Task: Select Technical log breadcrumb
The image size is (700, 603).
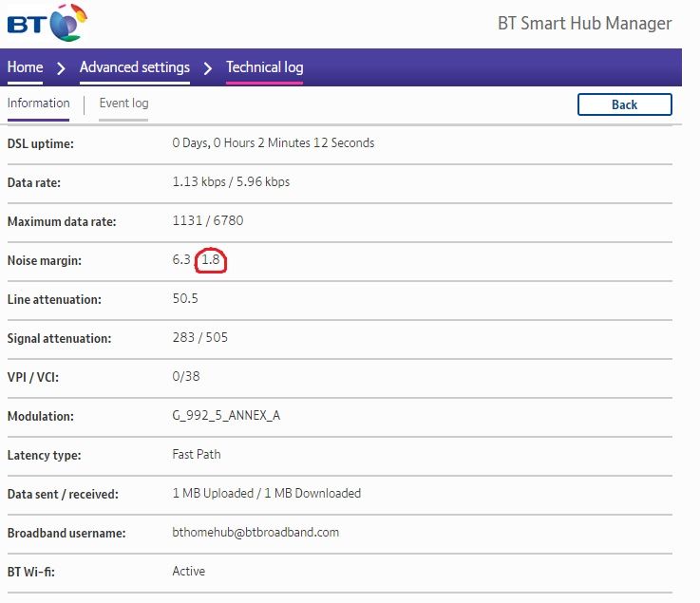Action: pyautogui.click(x=265, y=67)
